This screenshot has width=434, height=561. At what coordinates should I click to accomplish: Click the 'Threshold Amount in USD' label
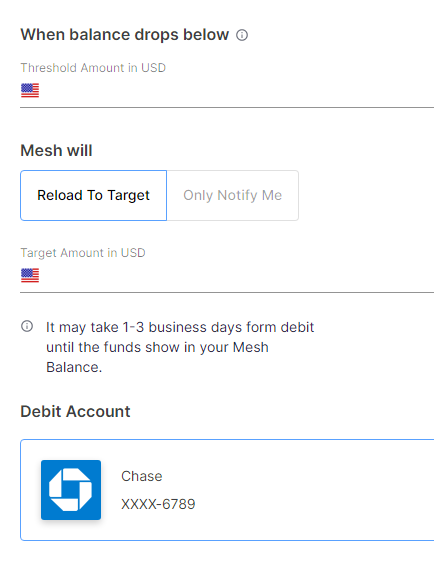[x=93, y=68]
